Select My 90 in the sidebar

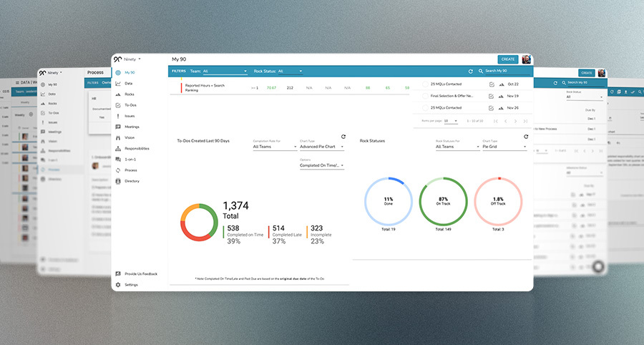[x=130, y=73]
